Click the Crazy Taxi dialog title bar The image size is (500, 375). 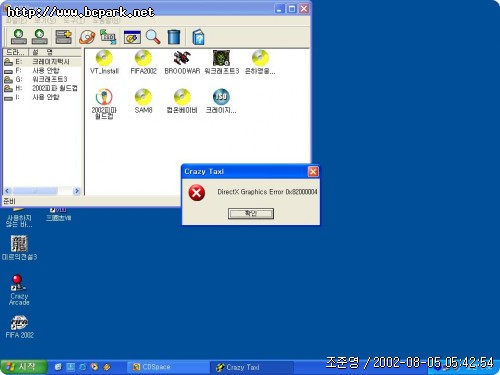coord(245,172)
